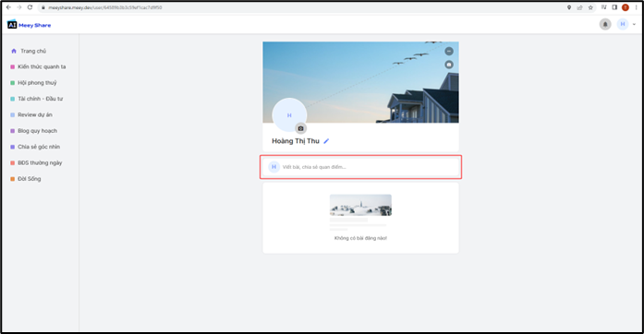
Task: Click the share icon in address bar
Action: (579, 7)
